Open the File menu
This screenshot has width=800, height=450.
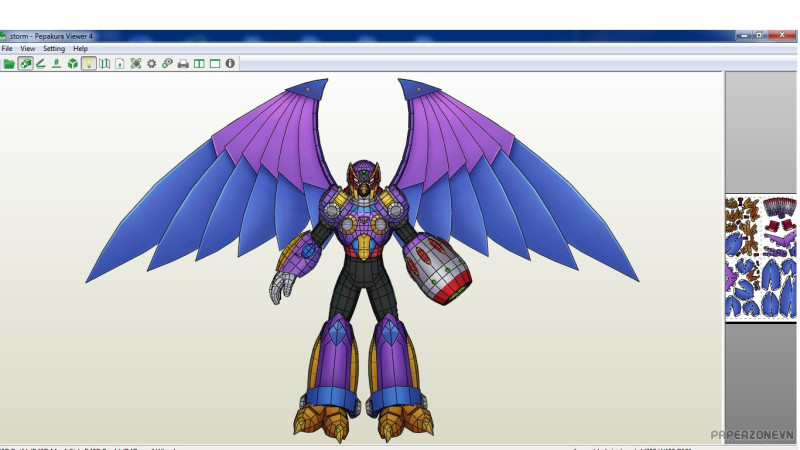(x=7, y=48)
